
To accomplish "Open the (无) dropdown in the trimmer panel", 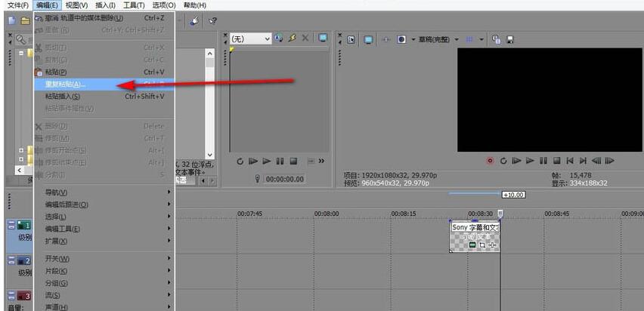I will point(250,38).
